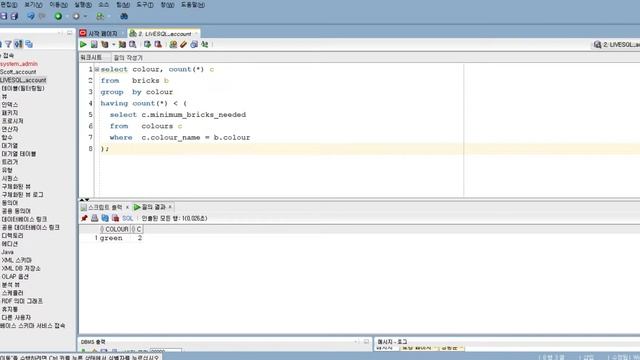Open dropdown next to main toolbar green Run icon

[x=67, y=16]
